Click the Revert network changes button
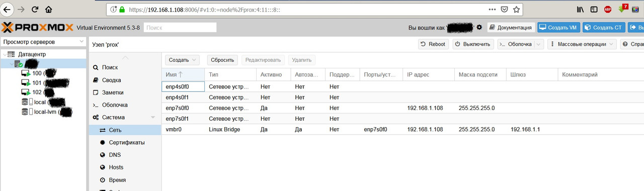644x191 pixels. tap(222, 60)
